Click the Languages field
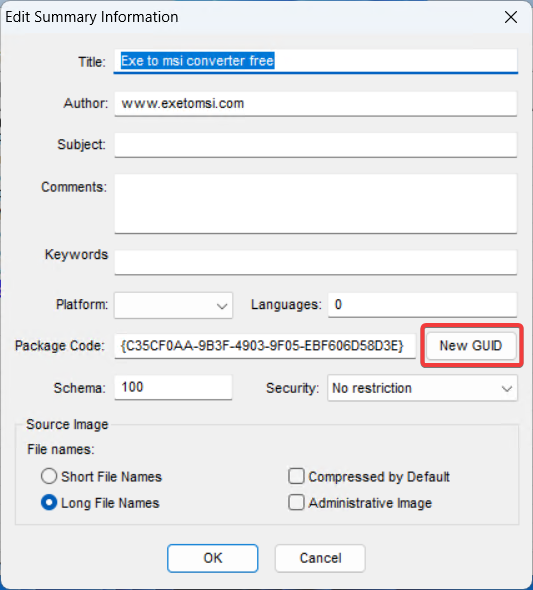 (422, 305)
